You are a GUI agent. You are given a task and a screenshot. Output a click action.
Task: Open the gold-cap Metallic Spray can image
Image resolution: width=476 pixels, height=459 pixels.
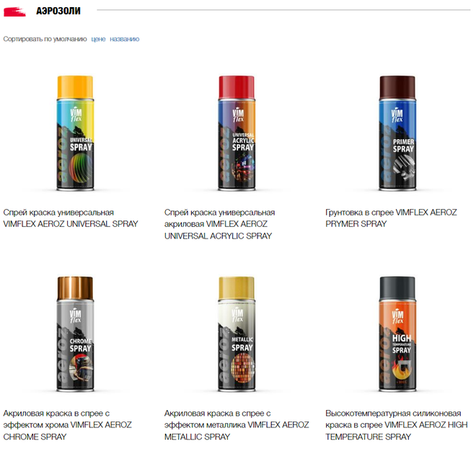[237, 334]
